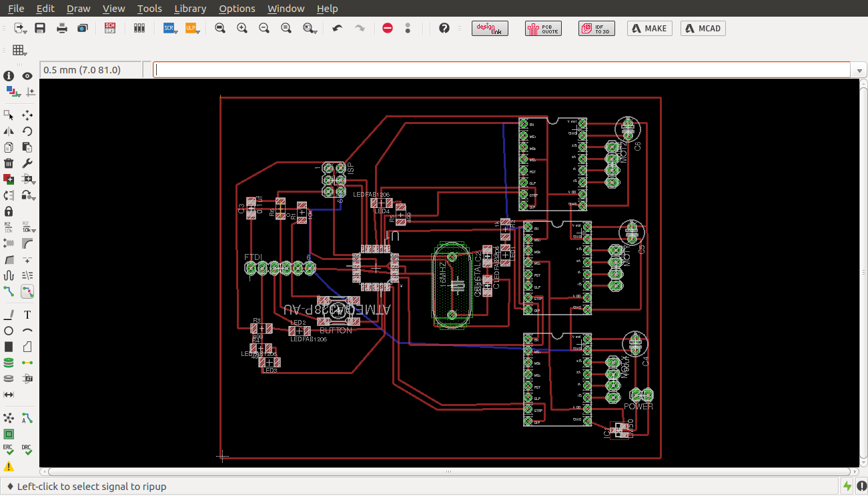Open the grid settings dropdown
Viewport: 868px width, 496px height.
(x=19, y=51)
